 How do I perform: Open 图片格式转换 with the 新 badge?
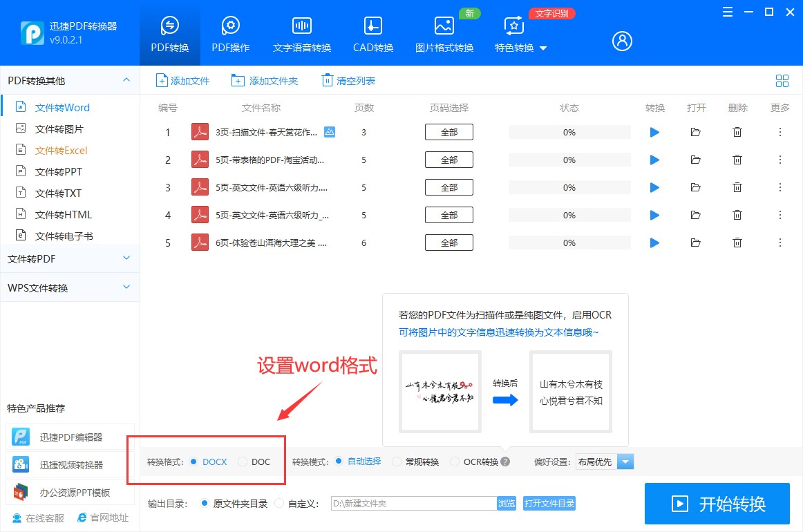444,28
